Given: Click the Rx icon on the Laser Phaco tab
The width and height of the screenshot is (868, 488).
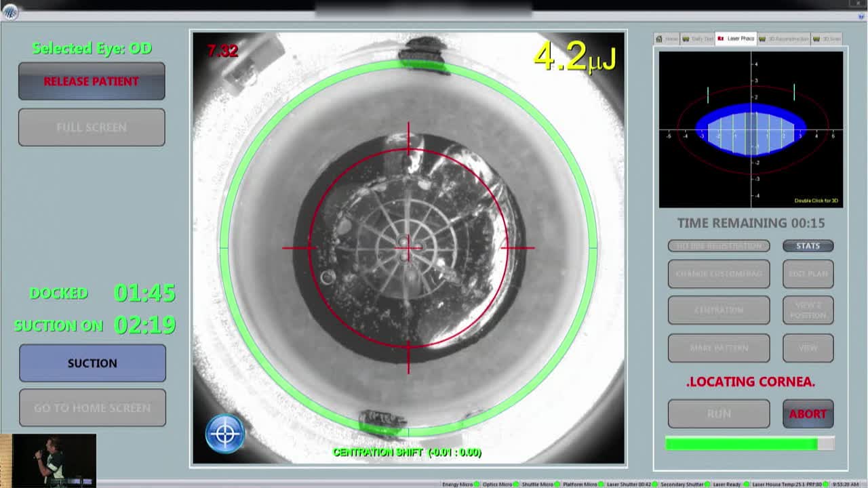Looking at the screenshot, I should point(719,39).
